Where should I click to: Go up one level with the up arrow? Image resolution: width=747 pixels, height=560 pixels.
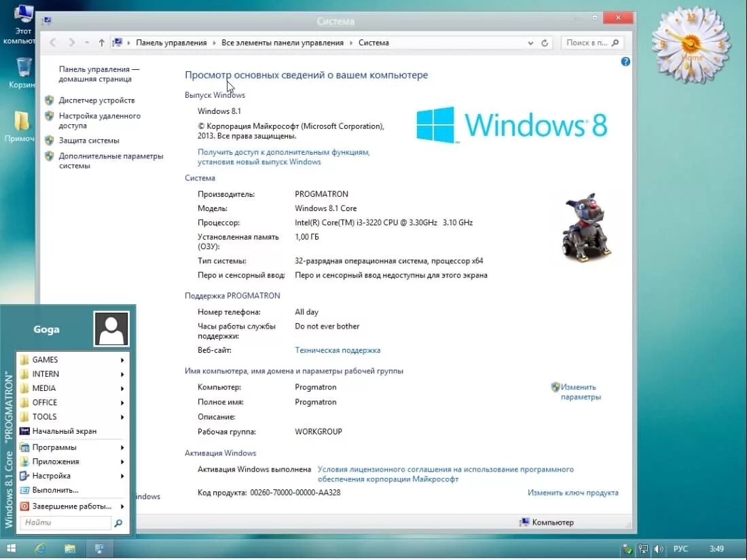[101, 43]
